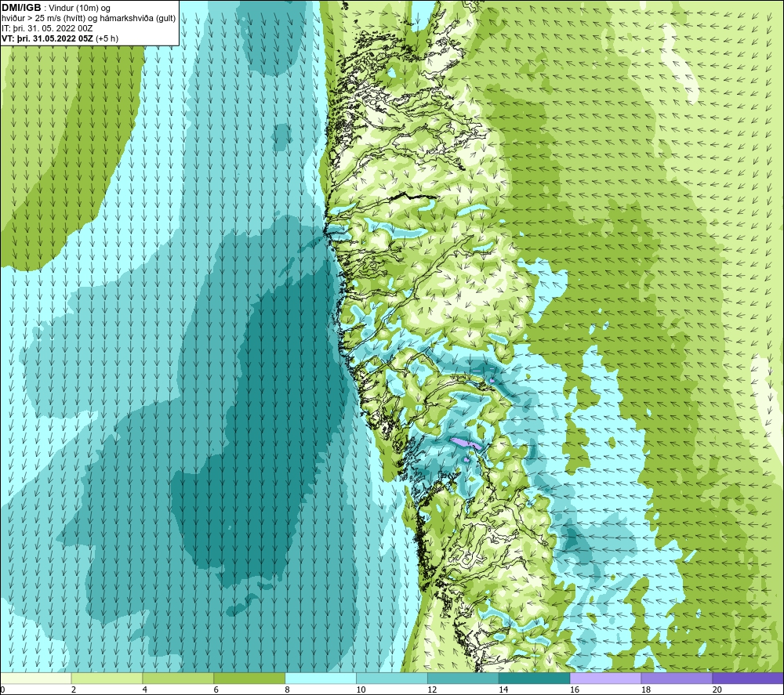
Task: Click the 8-10 m/s pale cyan swatch
Action: tap(321, 678)
